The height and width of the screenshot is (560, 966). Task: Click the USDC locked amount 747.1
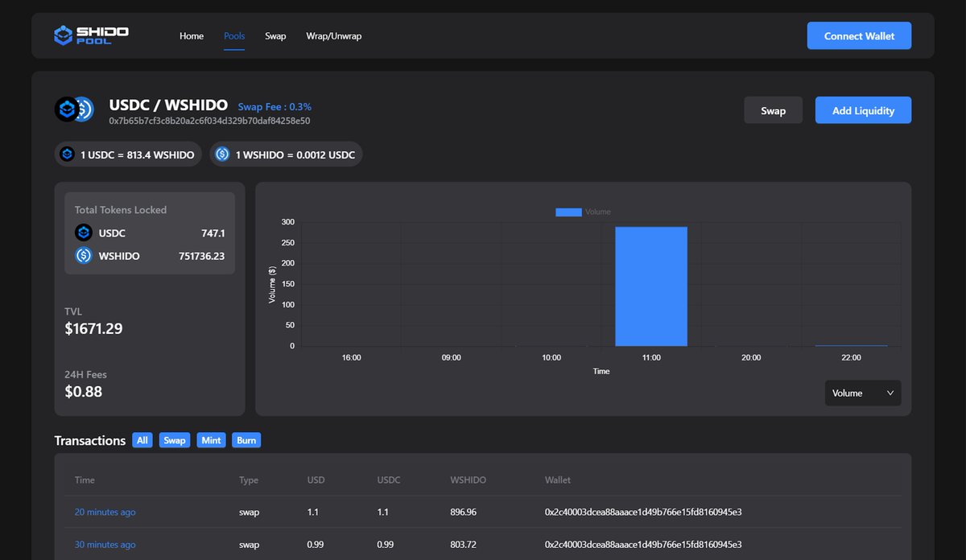(x=213, y=233)
